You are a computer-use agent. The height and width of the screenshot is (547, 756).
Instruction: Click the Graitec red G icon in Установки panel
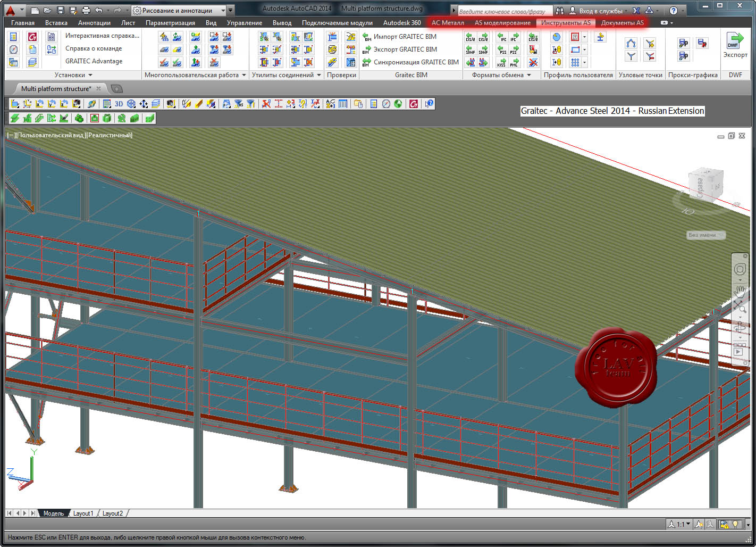33,37
